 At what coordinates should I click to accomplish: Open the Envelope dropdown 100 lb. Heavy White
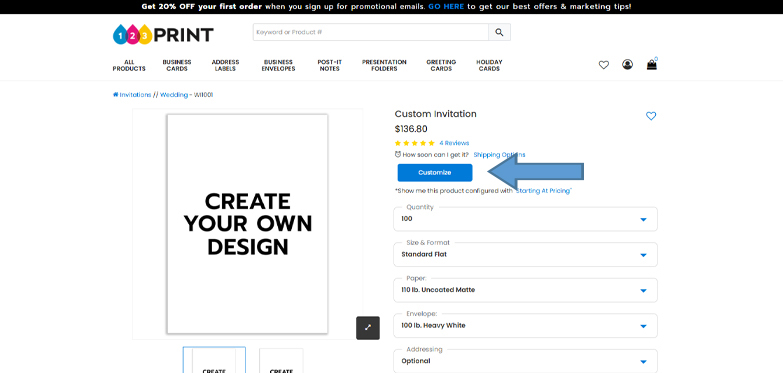coord(525,326)
